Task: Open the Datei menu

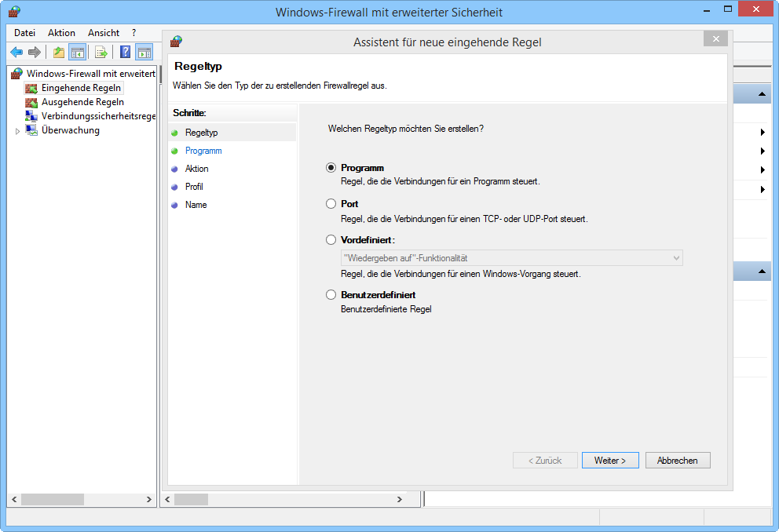Action: (x=25, y=33)
